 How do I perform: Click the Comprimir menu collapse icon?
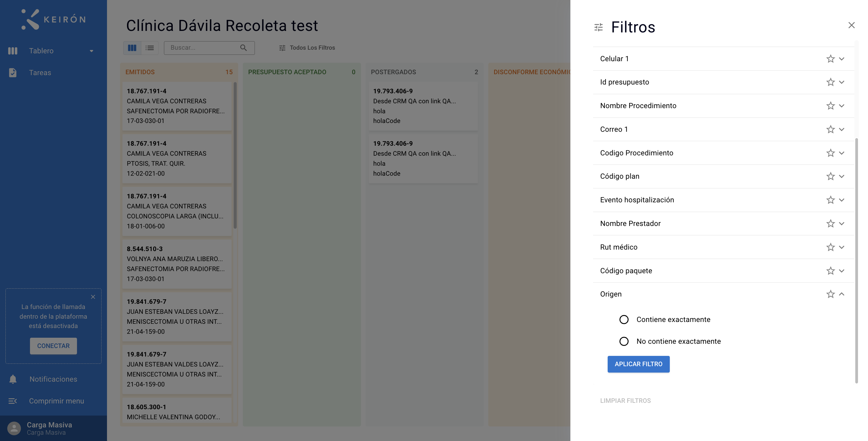pos(13,401)
